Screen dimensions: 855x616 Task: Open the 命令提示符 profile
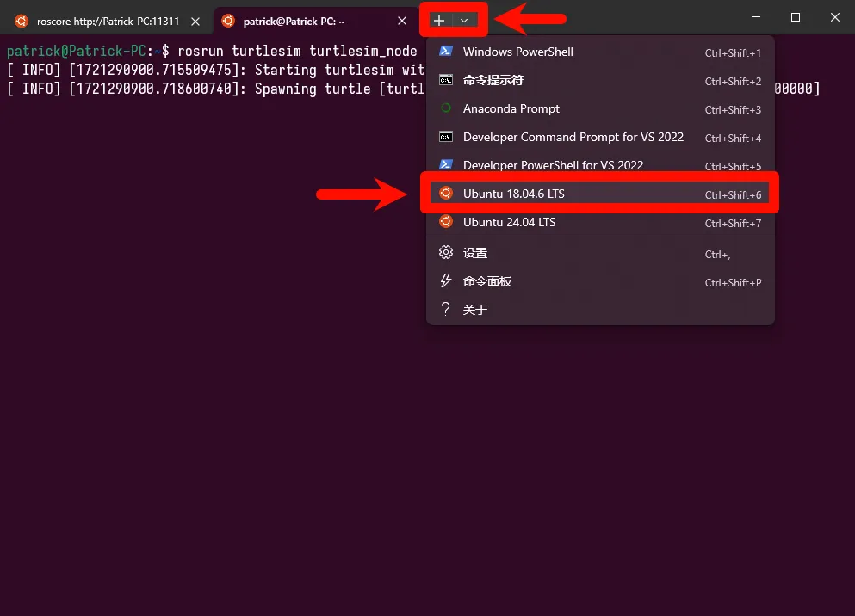pos(600,80)
